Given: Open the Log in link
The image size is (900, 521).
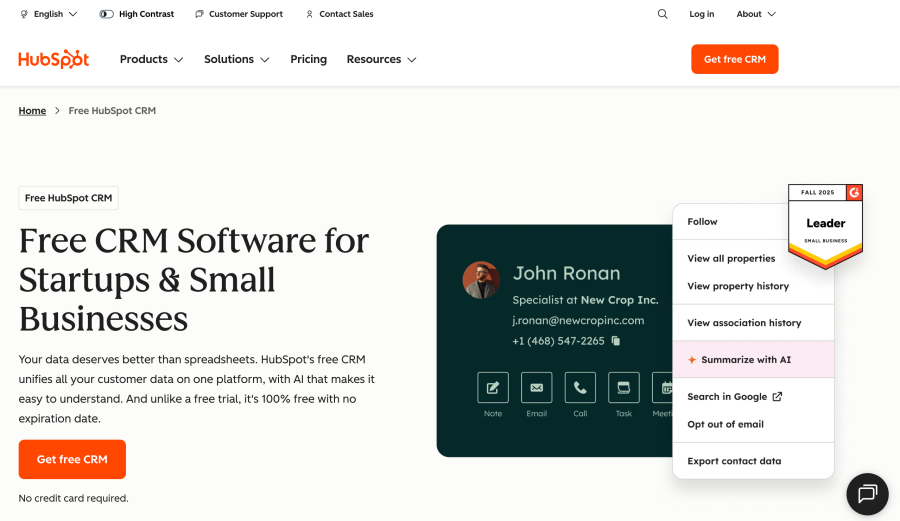Looking at the screenshot, I should coord(701,14).
